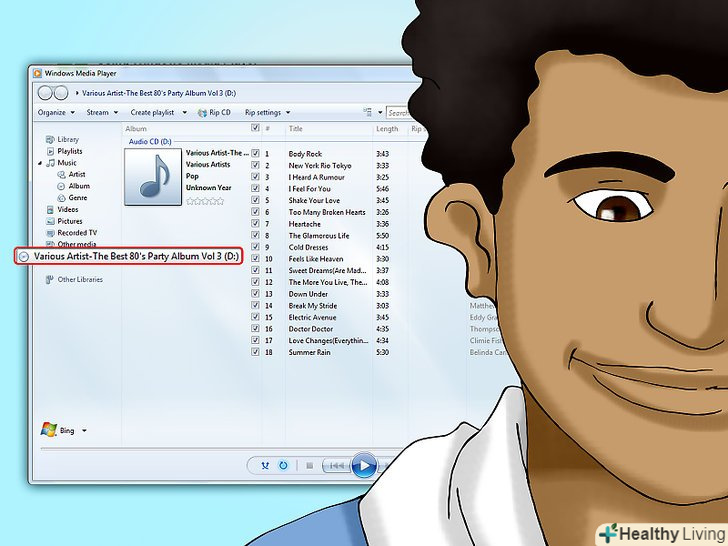Click the Search input box
Screen dimensions: 728x546
[x=398, y=112]
